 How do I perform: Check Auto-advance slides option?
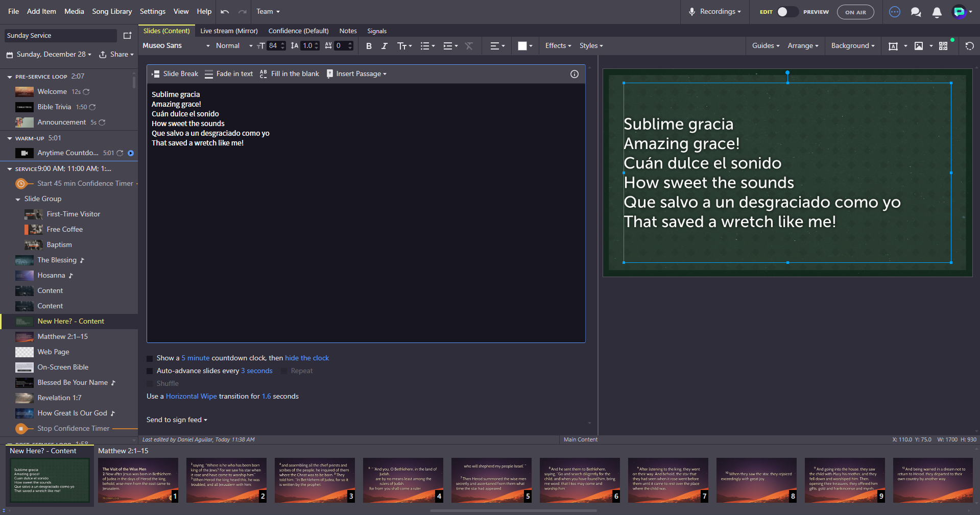tap(150, 371)
